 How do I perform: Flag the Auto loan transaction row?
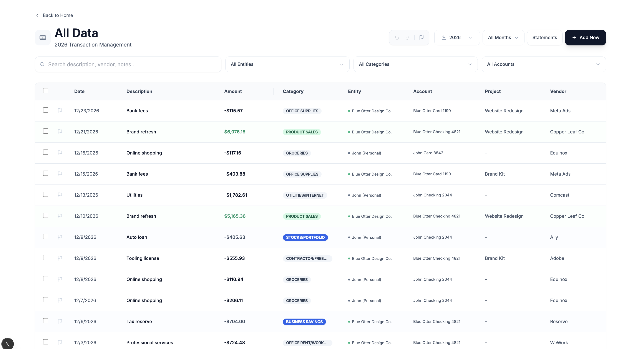point(60,237)
